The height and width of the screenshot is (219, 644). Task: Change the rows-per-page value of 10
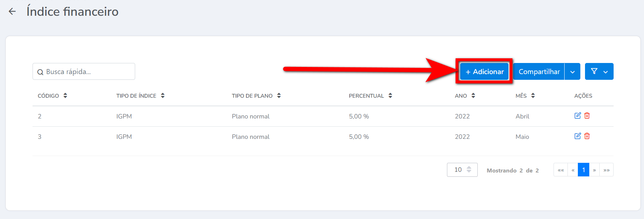point(462,170)
